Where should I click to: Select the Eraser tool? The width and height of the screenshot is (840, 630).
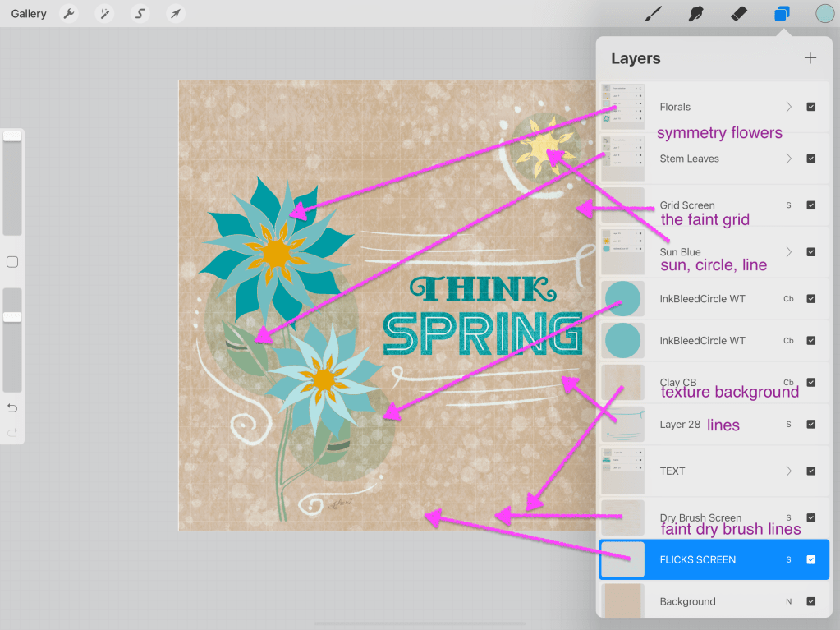tap(739, 14)
